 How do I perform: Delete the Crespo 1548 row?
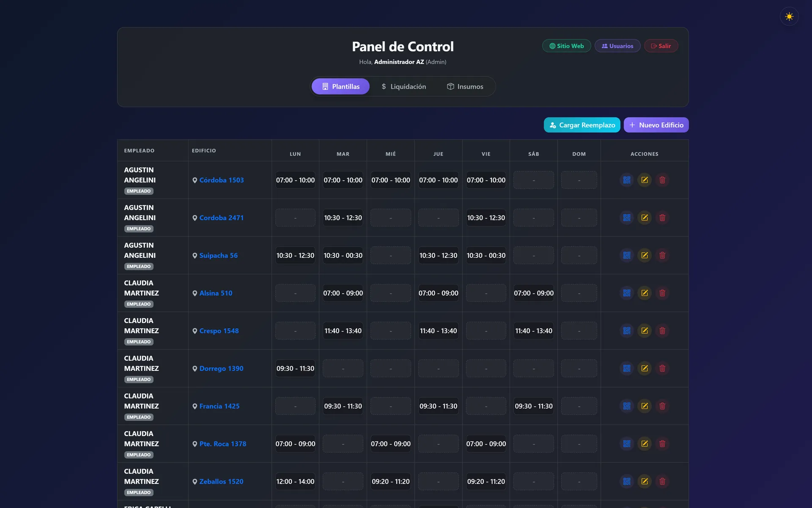[x=662, y=331]
